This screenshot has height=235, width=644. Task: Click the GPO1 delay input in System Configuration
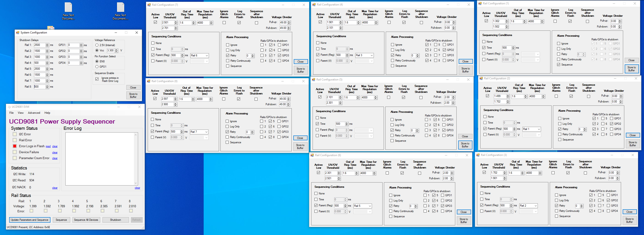73,45
